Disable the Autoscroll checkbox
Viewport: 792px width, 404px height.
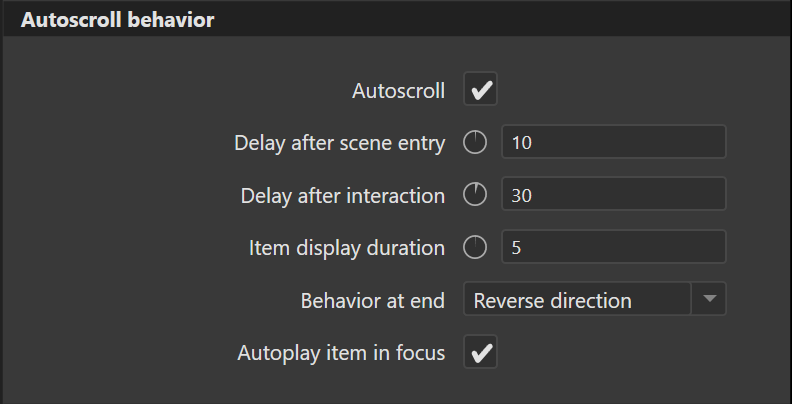pyautogui.click(x=480, y=89)
